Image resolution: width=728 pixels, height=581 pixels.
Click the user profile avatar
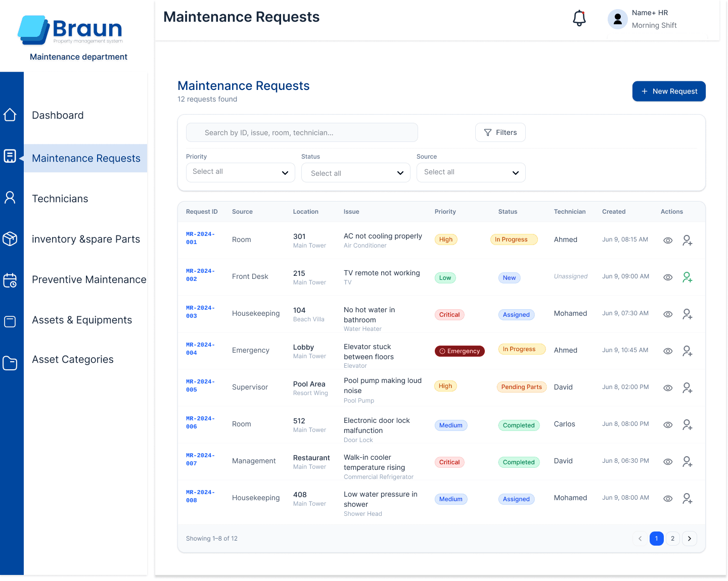pos(617,19)
